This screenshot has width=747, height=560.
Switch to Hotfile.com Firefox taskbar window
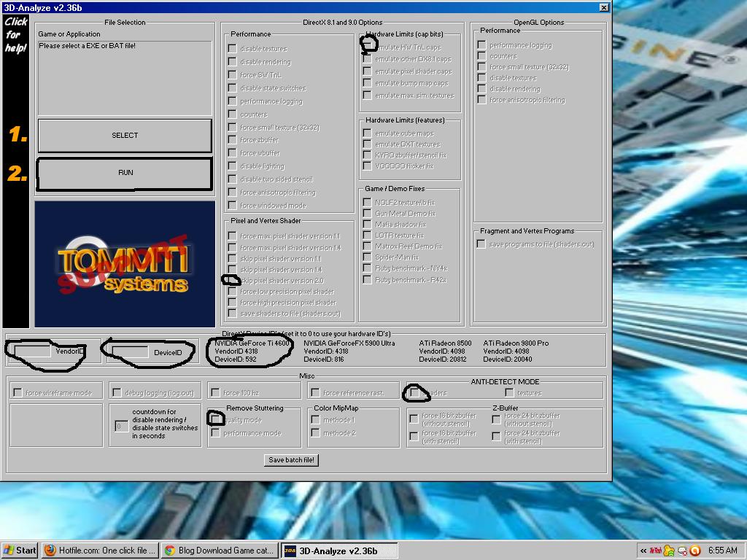[101, 551]
